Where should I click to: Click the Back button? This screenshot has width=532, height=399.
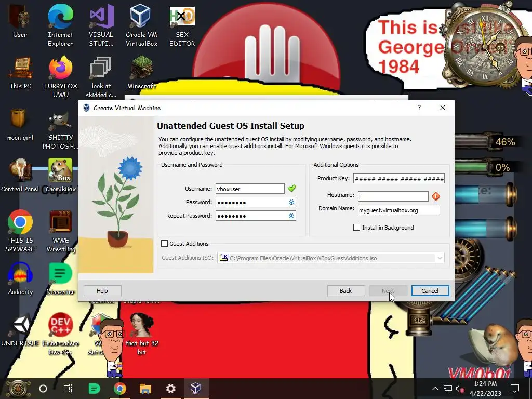coord(345,291)
